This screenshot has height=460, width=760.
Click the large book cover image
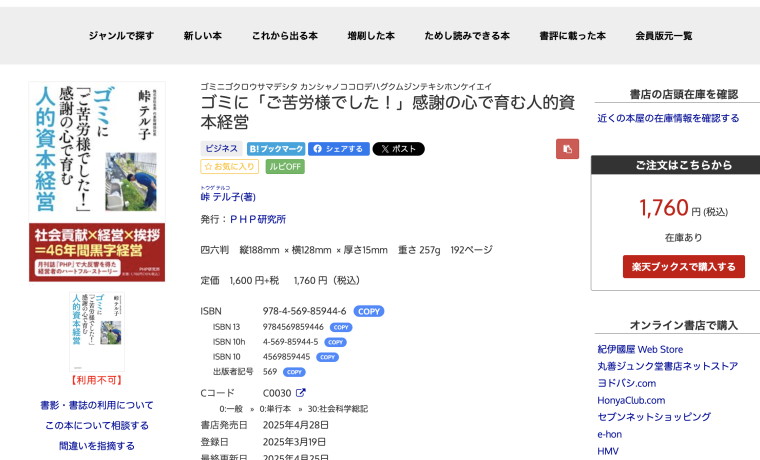point(96,181)
